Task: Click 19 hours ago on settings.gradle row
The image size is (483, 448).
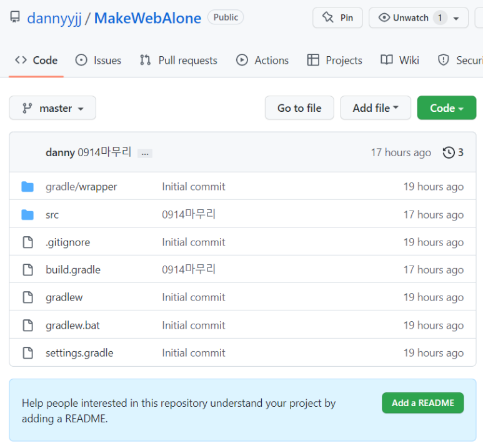Action: [434, 353]
